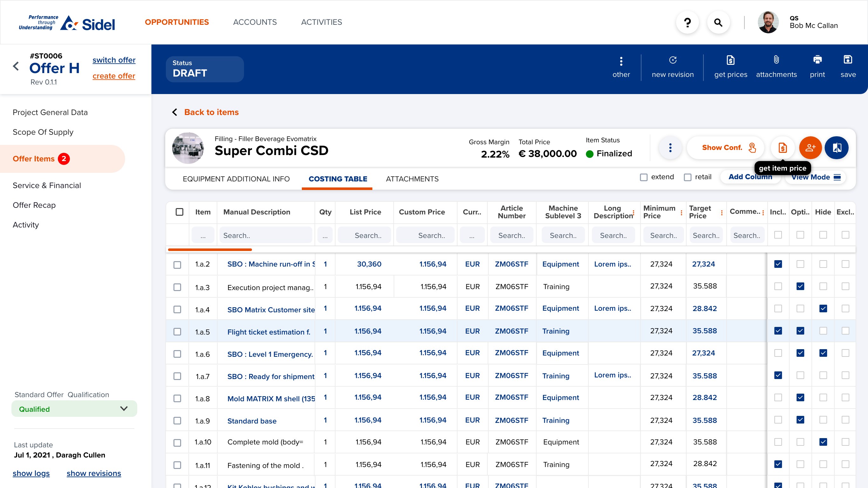Click the search magnifier icon in header
The image size is (868, 488).
point(718,22)
